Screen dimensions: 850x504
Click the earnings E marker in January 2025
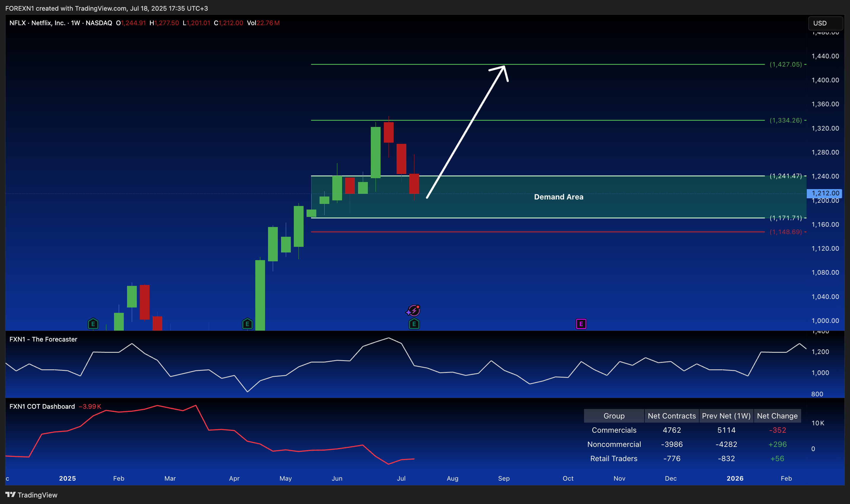(93, 324)
